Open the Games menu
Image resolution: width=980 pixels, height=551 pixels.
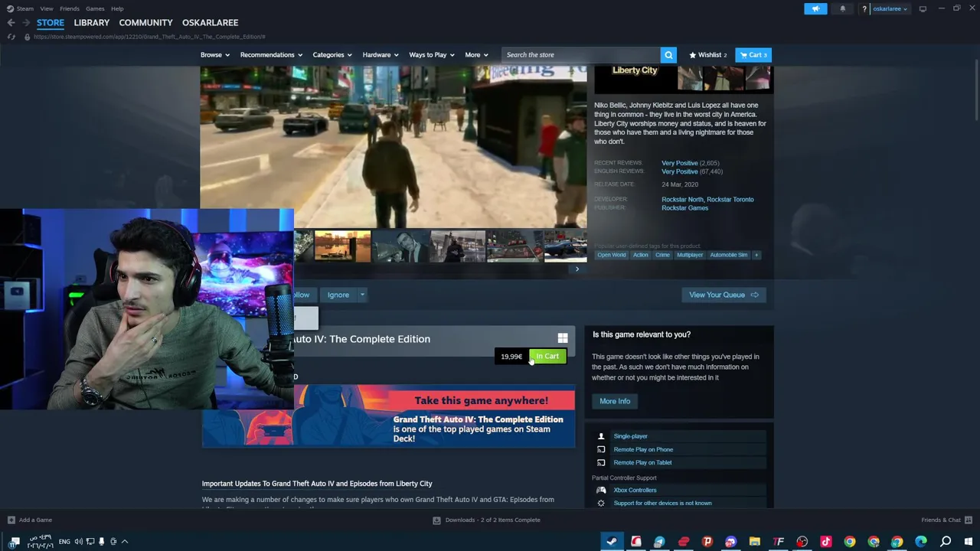tap(95, 8)
